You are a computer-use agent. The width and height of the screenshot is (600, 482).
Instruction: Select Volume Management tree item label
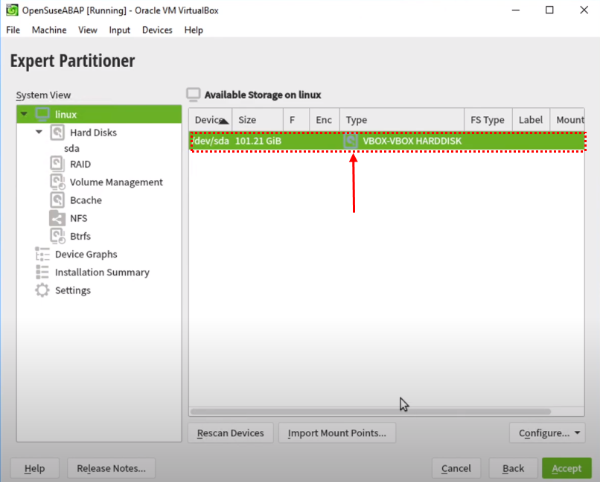tap(116, 182)
